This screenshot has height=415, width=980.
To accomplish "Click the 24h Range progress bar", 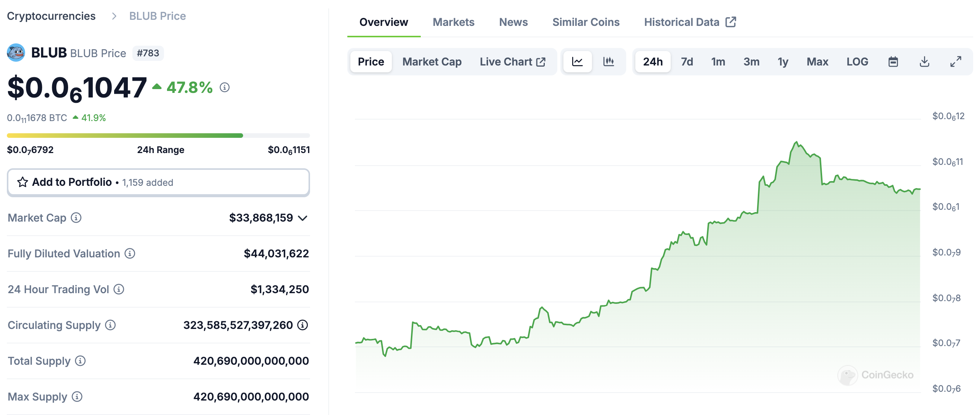I will pyautogui.click(x=158, y=136).
